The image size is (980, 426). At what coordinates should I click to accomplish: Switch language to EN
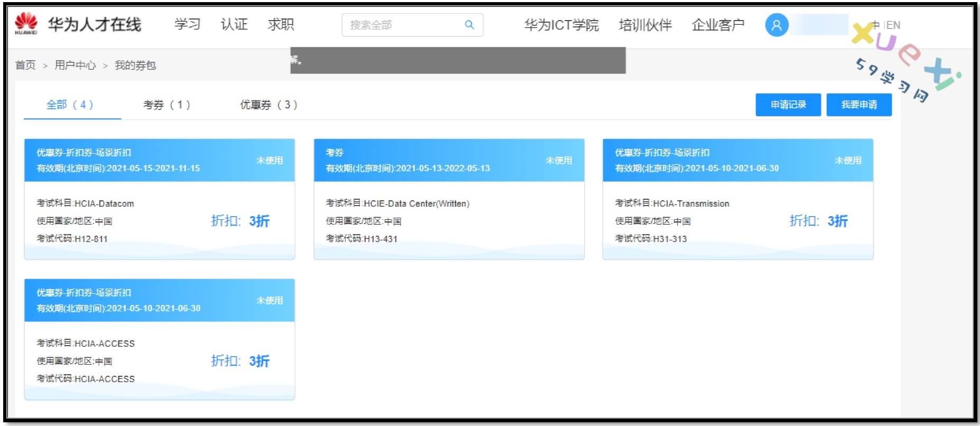893,25
